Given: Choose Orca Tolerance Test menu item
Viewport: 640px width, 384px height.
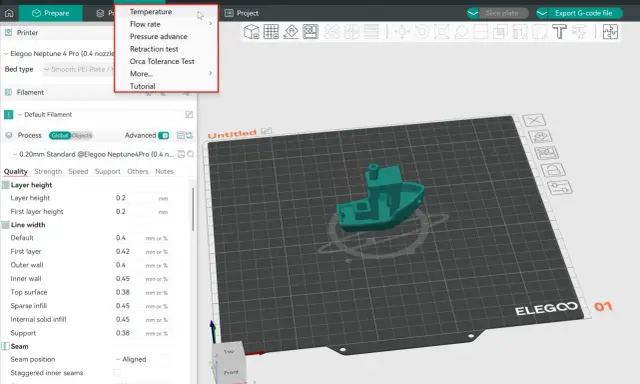Looking at the screenshot, I should 166,61.
